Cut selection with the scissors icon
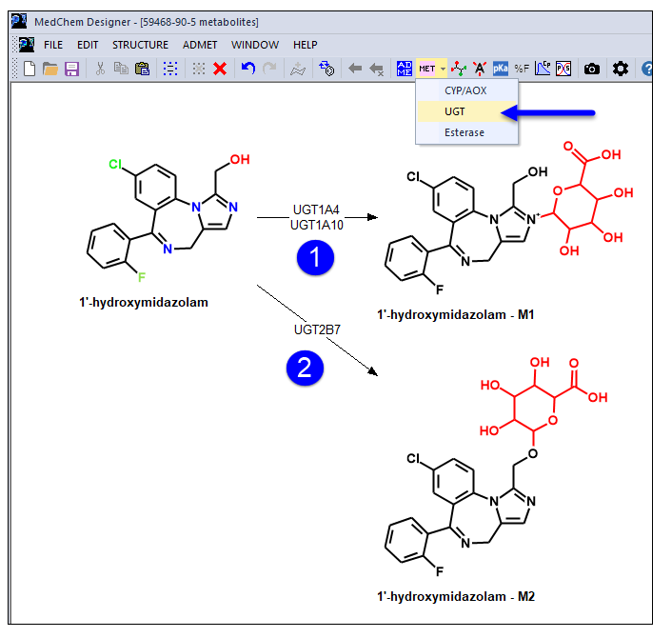This screenshot has height=638, width=672. tap(100, 69)
